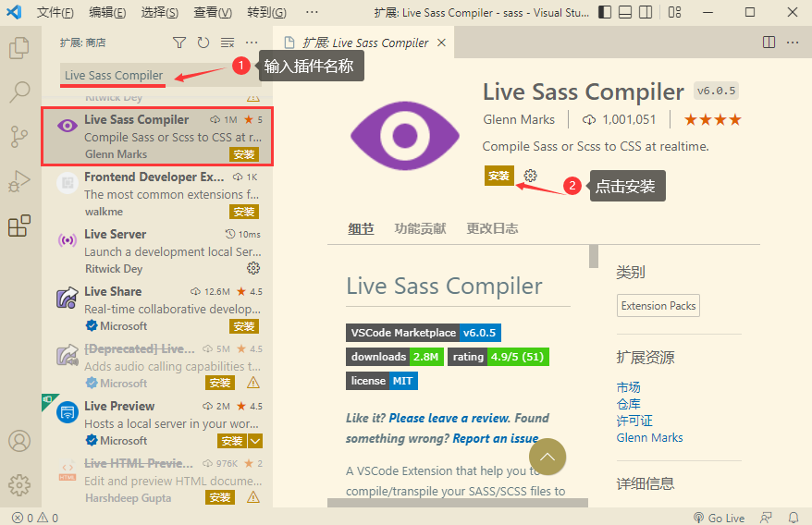The image size is (812, 525).
Task: Open the Accounts icon in activity bar
Action: coord(19,441)
